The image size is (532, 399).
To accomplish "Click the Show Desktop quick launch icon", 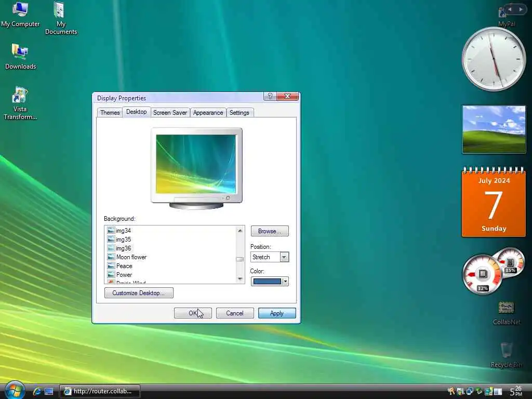I will click(49, 392).
